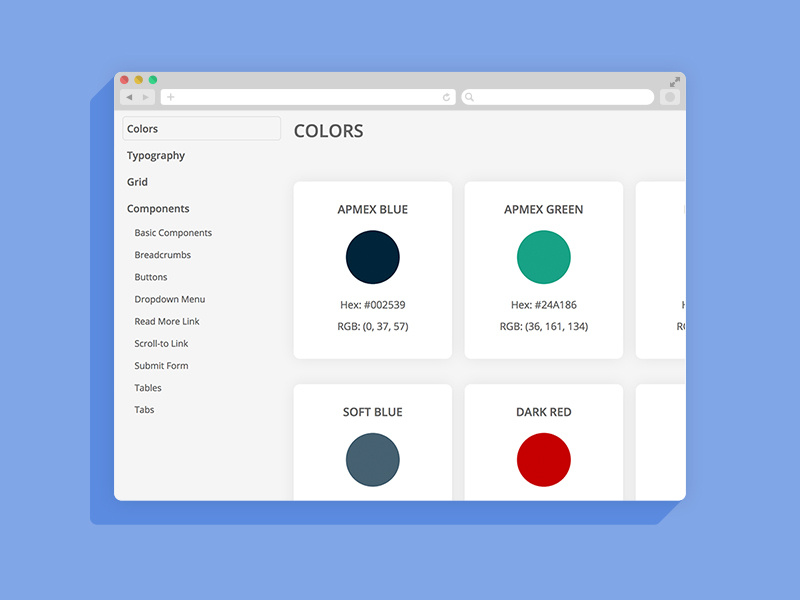Click the plus icon in address bar
800x600 pixels.
(171, 97)
